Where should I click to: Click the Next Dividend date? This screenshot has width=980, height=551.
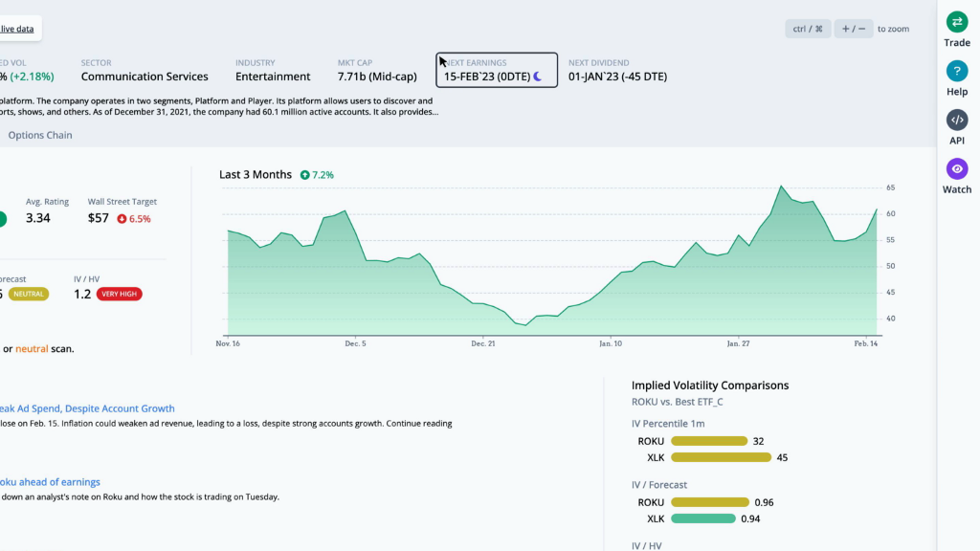point(617,77)
